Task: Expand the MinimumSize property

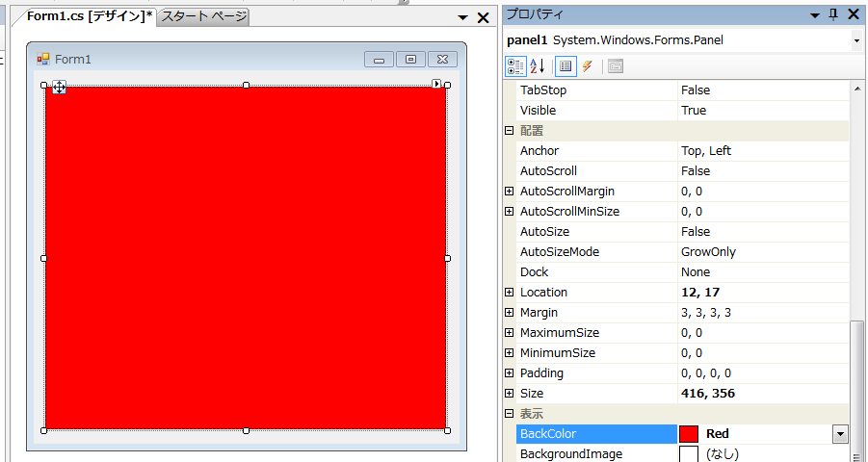Action: (510, 353)
